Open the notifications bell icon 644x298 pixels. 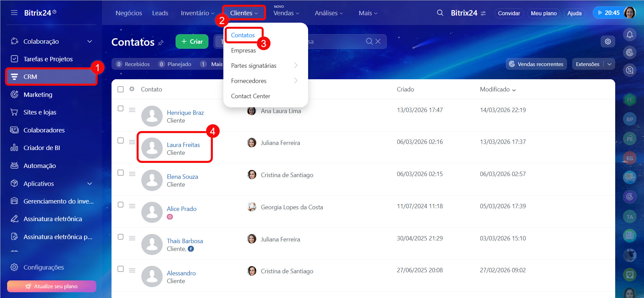click(629, 35)
